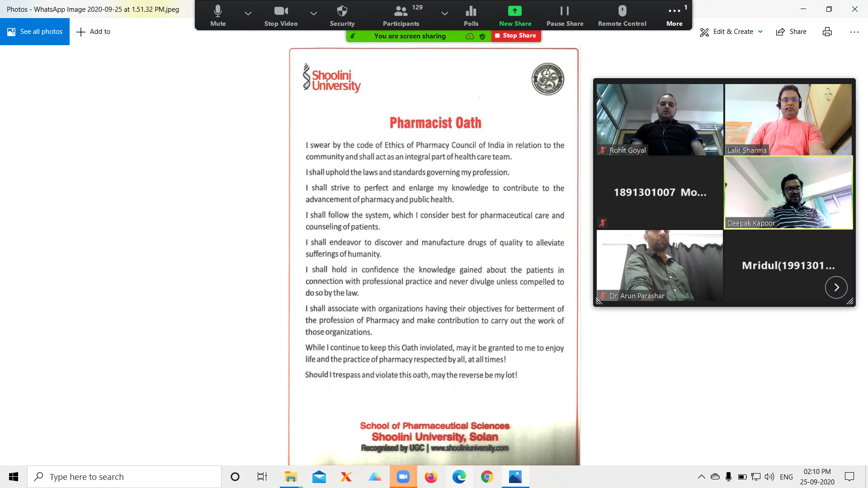868x488 pixels.
Task: Open Mail app from taskbar
Action: point(319,477)
